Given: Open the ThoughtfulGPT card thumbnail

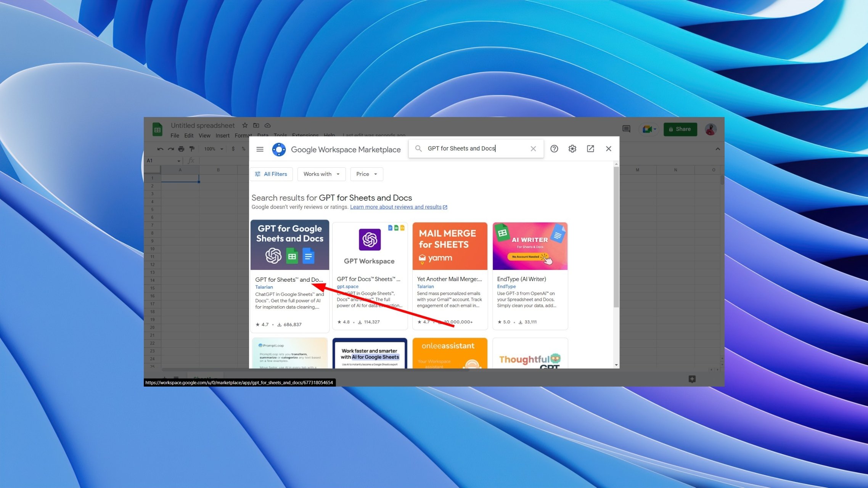Looking at the screenshot, I should click(530, 353).
